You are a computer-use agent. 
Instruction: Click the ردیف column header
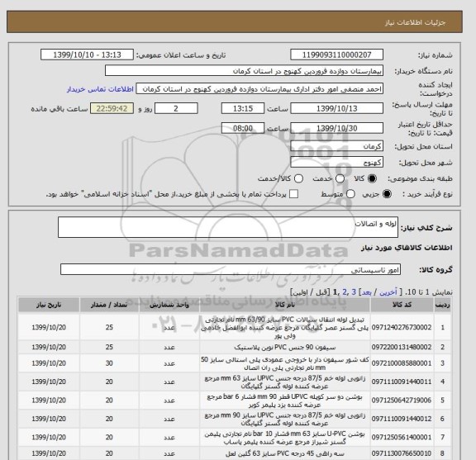(442, 305)
